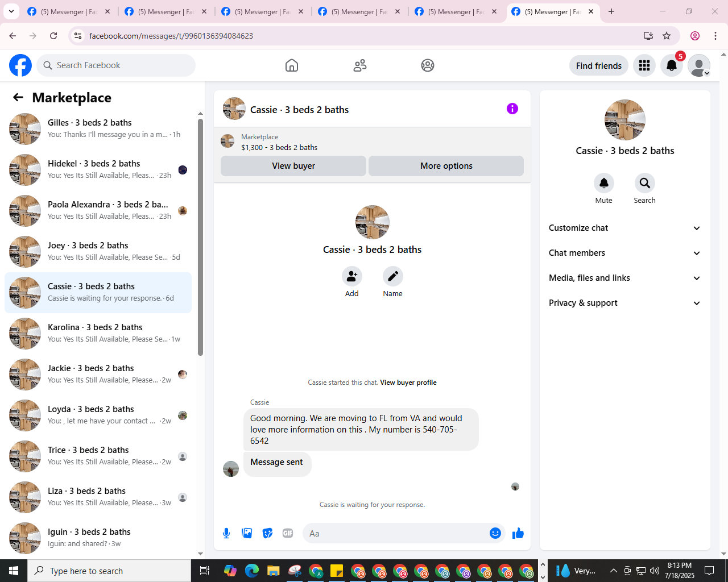Go back with Marketplace back arrow

point(18,97)
